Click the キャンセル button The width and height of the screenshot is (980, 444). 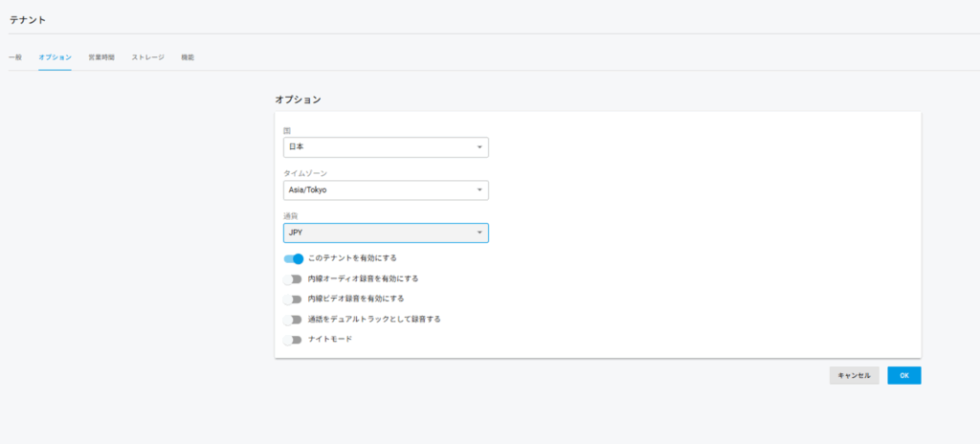[854, 376]
